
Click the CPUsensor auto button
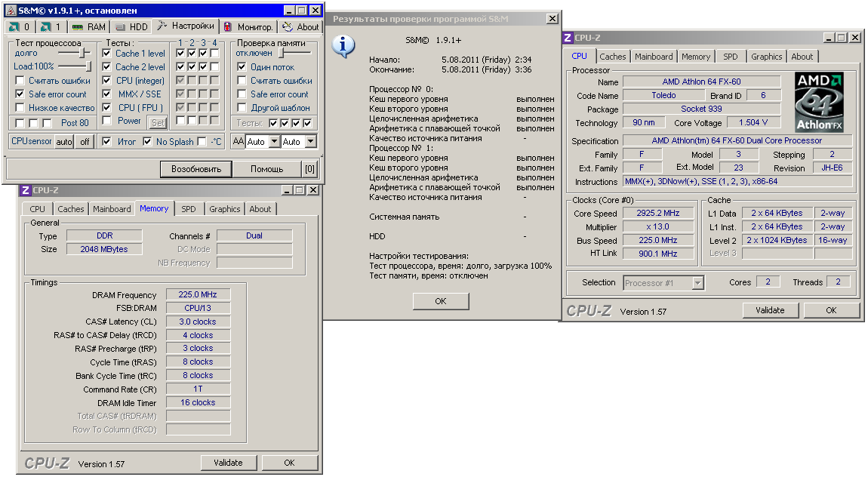click(64, 141)
